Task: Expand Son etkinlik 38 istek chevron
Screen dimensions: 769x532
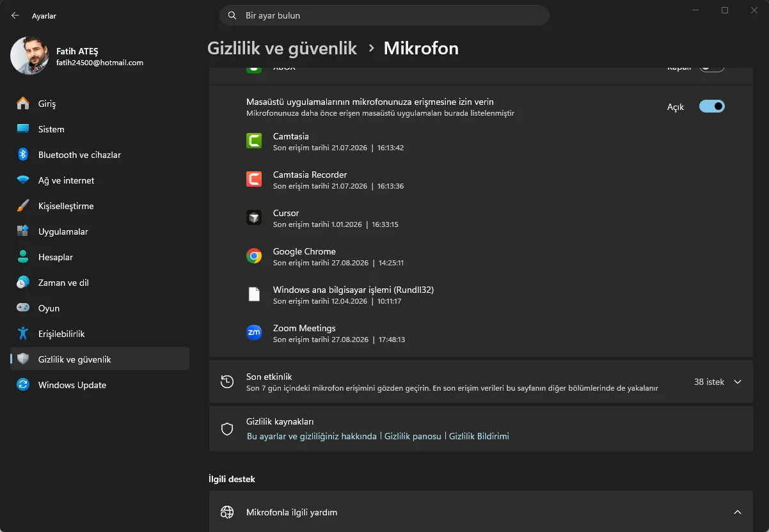Action: pyautogui.click(x=738, y=382)
